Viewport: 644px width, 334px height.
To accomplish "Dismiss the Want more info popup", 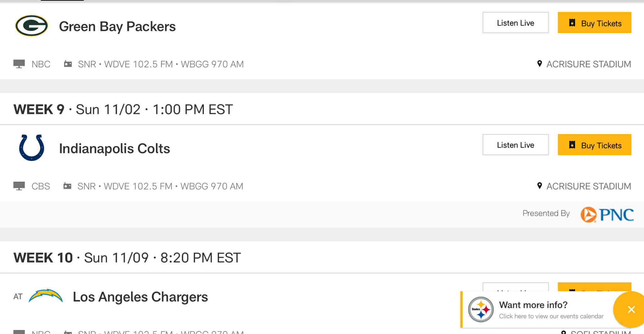I will (631, 309).
